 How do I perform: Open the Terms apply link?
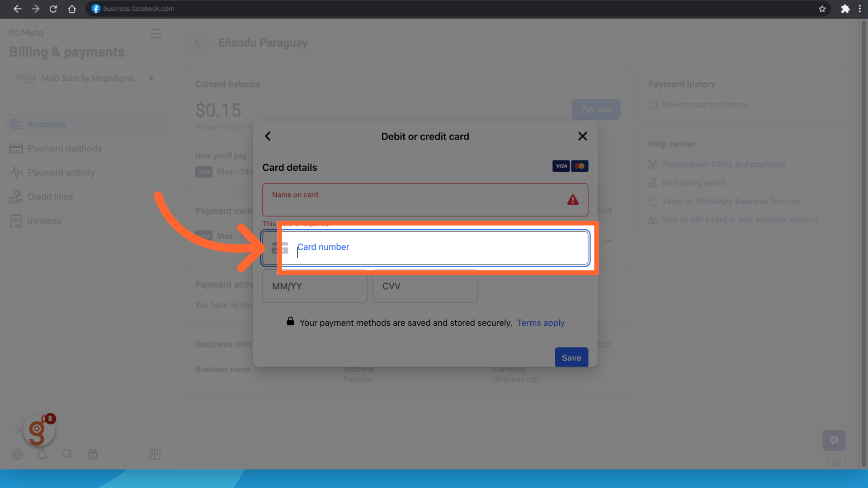coord(541,323)
